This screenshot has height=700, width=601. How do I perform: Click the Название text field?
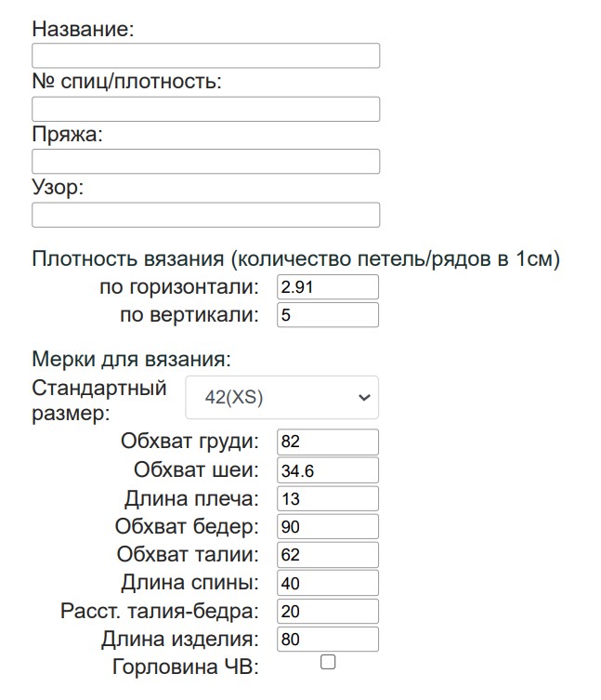[205, 56]
